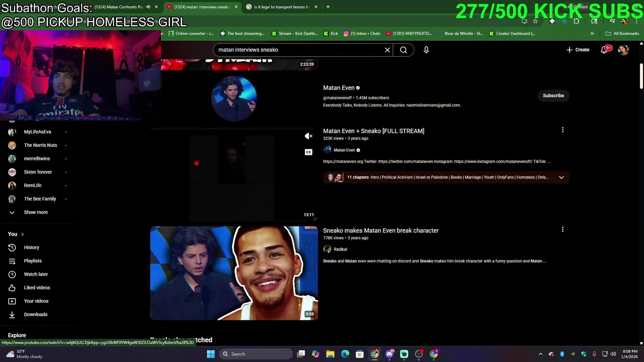Open the Windows Start menu
Viewport: 644px width, 362px height.
211,354
